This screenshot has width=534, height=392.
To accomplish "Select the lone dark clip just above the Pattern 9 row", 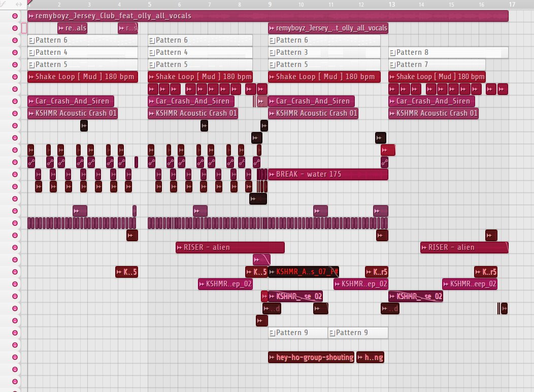I will 262,321.
